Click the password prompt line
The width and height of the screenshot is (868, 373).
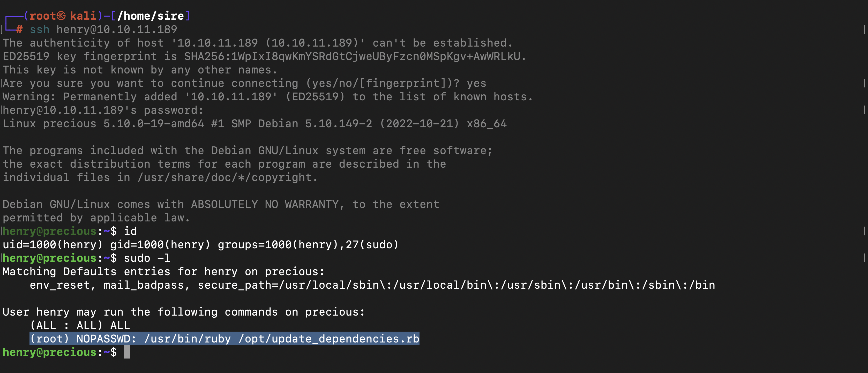point(103,110)
